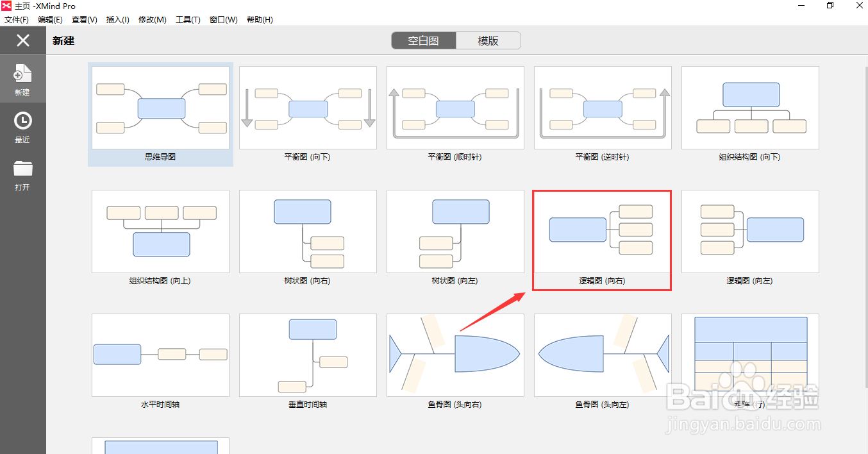This screenshot has width=868, height=454.
Task: Open the 插入(I) menu
Action: click(x=117, y=19)
